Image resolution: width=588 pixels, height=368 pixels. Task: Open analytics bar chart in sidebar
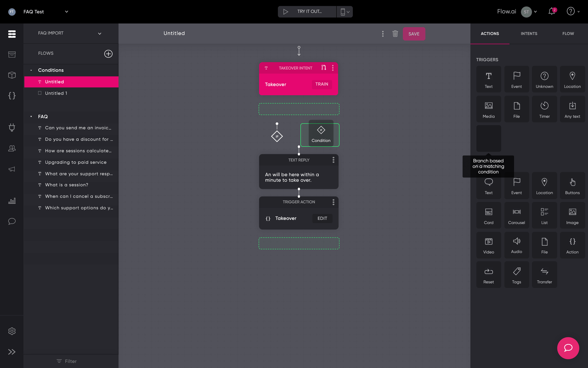click(x=12, y=201)
